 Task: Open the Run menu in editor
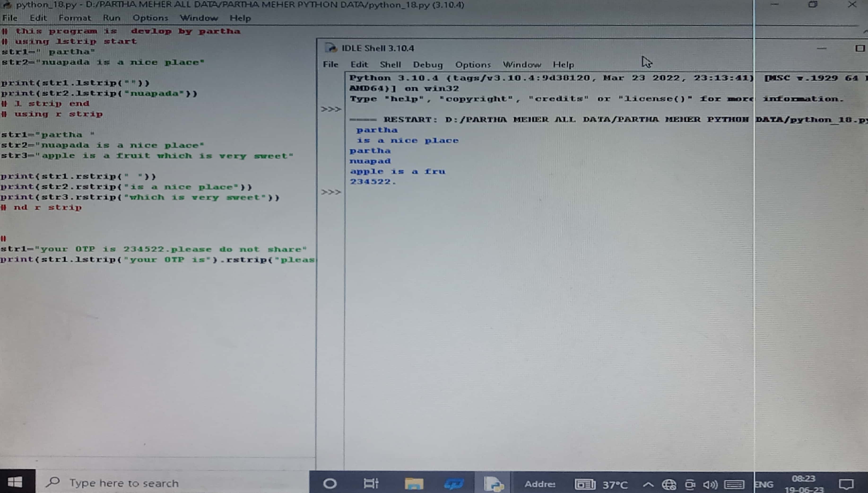click(x=111, y=18)
